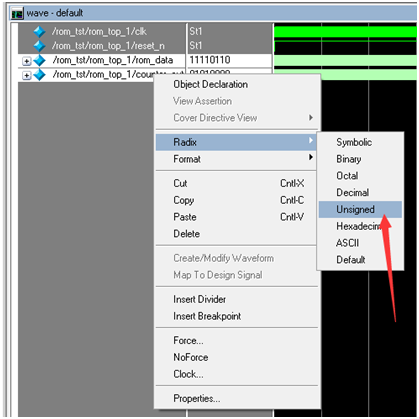Image resolution: width=419 pixels, height=419 pixels.
Task: Select the /rom_tst/rom_top_1/clk signal name
Action: [99, 32]
